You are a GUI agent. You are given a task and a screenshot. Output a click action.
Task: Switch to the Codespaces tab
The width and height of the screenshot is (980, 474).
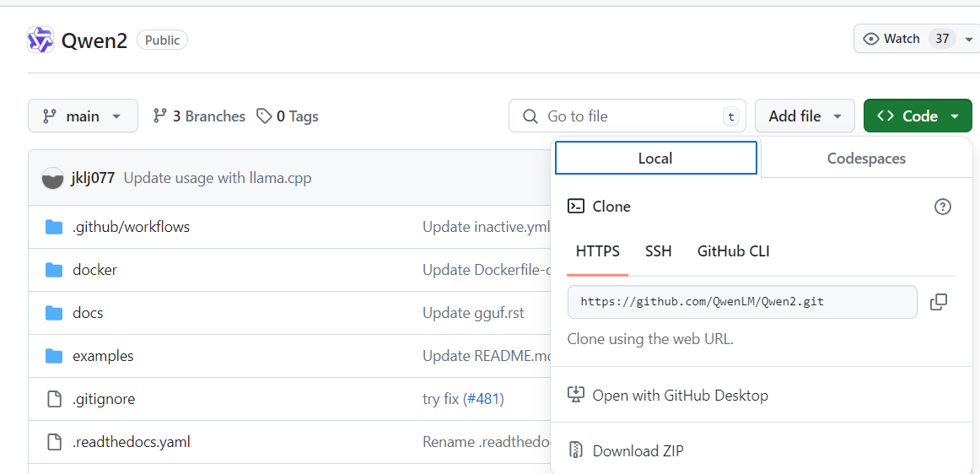point(866,159)
